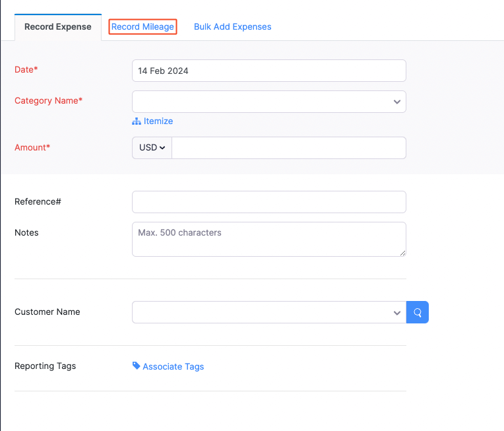Click the Itemize link text
Viewport: 504px width, 431px height.
158,121
